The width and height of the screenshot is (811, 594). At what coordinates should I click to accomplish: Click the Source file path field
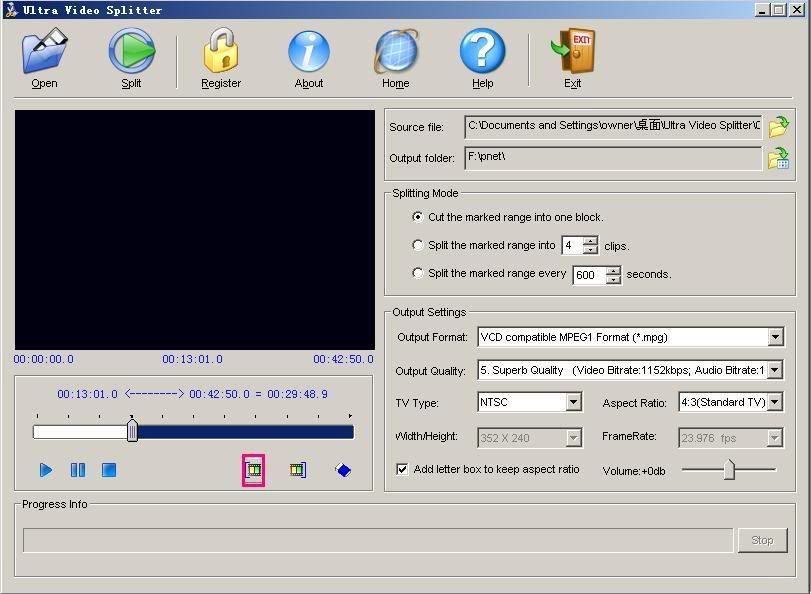[613, 127]
